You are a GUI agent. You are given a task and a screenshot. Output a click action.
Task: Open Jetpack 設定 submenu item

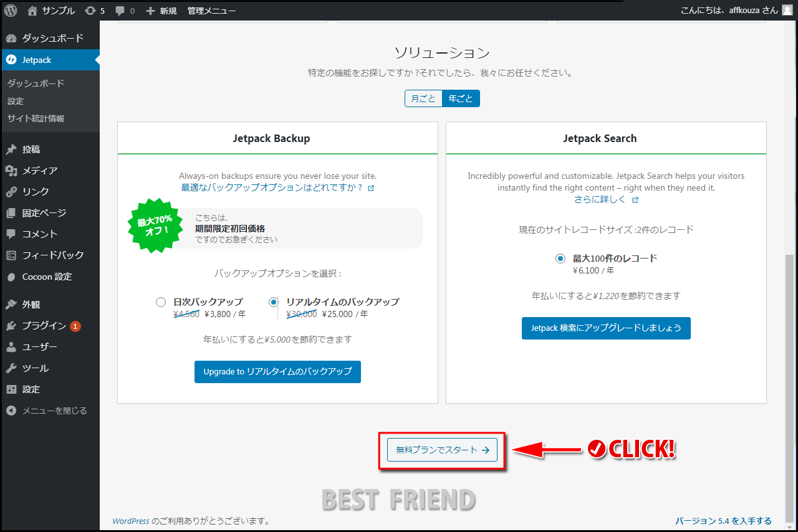click(16, 101)
